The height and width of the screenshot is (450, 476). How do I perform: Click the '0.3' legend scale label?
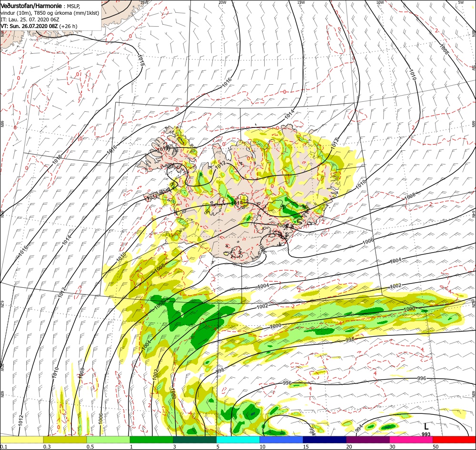pyautogui.click(x=47, y=446)
